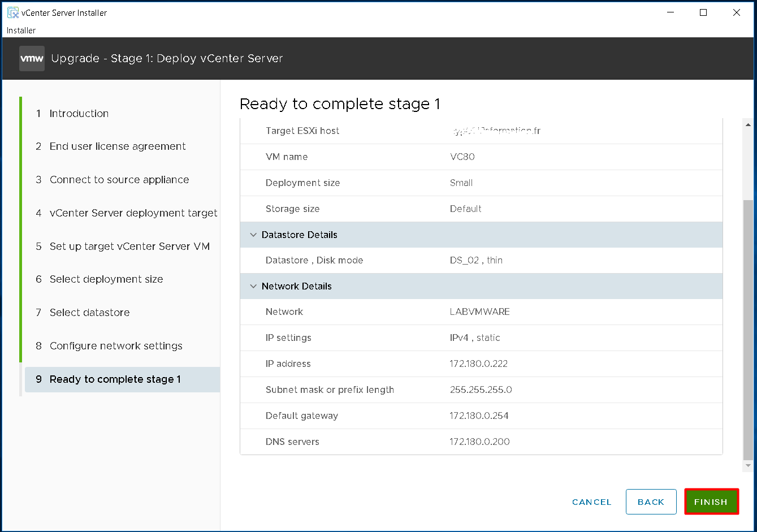Click the default gateway 172.180.0.254
The image size is (757, 532).
pyautogui.click(x=479, y=416)
